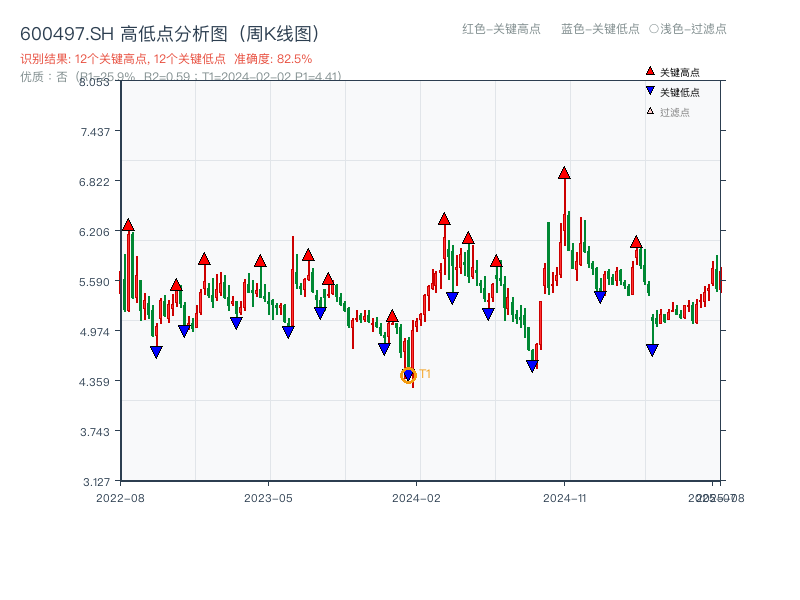
Task: Click the 2024-02 x-axis label
Action: point(416,498)
